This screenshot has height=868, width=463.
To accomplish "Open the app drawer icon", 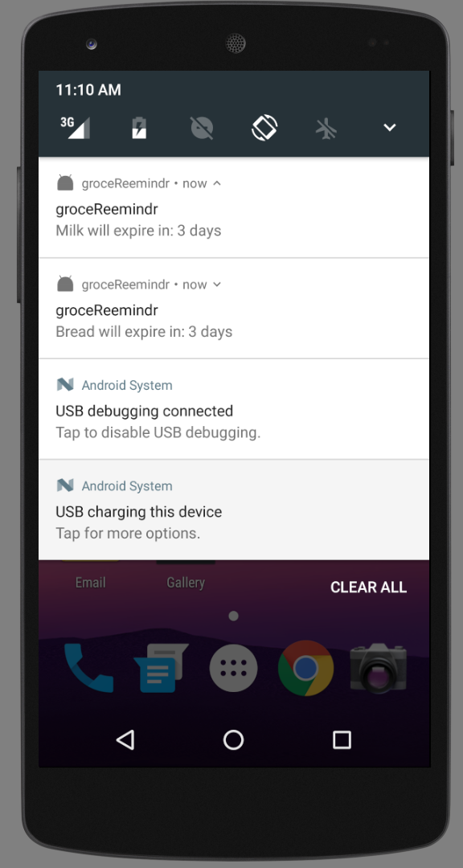I will click(x=234, y=668).
